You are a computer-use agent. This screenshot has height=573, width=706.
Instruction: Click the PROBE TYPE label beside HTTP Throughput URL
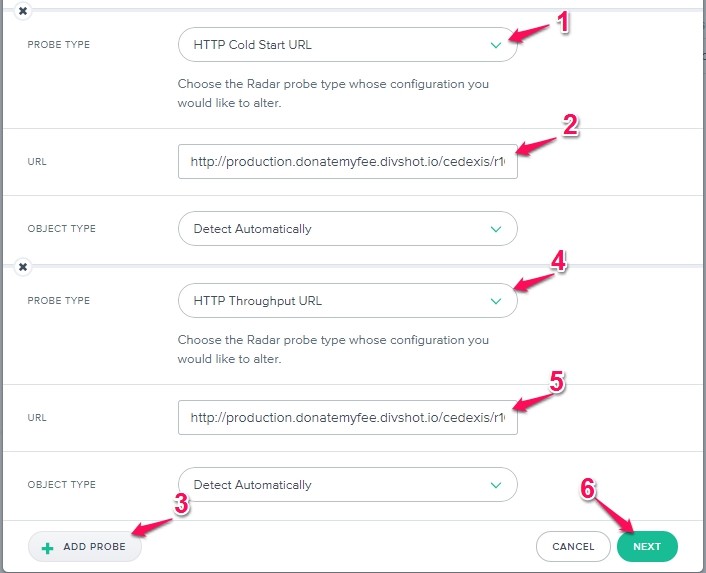(x=58, y=301)
